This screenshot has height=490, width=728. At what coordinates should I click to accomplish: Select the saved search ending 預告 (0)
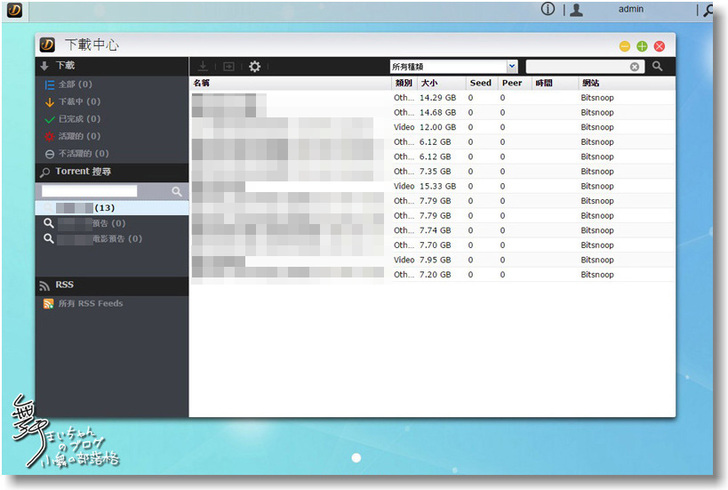pos(112,223)
